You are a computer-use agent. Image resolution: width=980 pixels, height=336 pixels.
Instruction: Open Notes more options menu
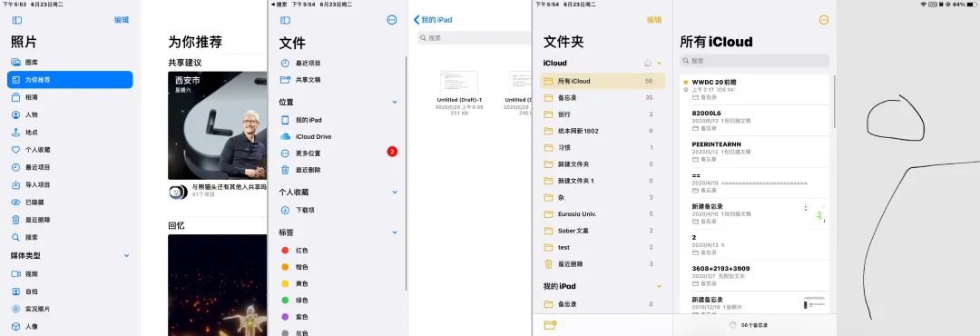point(824,20)
